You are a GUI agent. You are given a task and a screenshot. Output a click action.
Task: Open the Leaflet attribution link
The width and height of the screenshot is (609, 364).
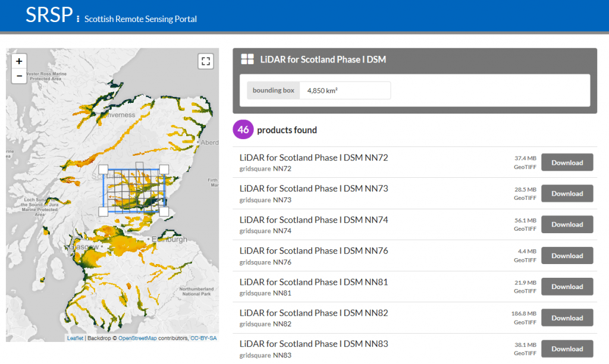(x=75, y=338)
